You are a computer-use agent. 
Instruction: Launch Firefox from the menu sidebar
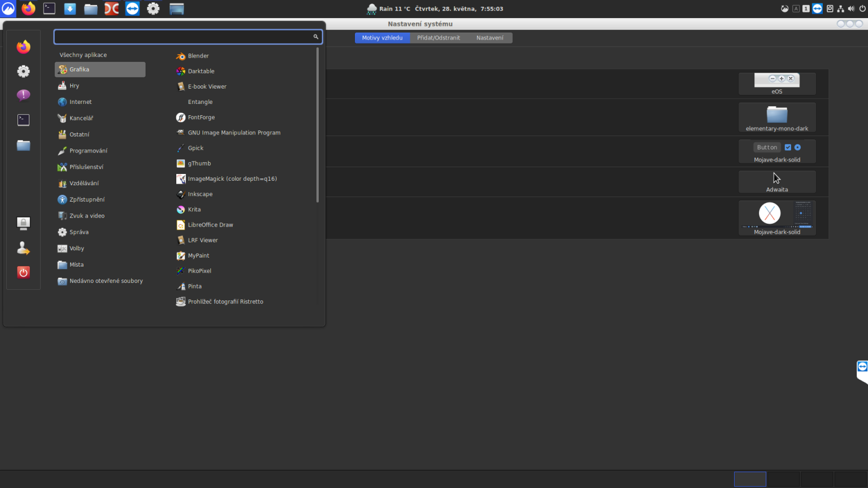tap(23, 47)
